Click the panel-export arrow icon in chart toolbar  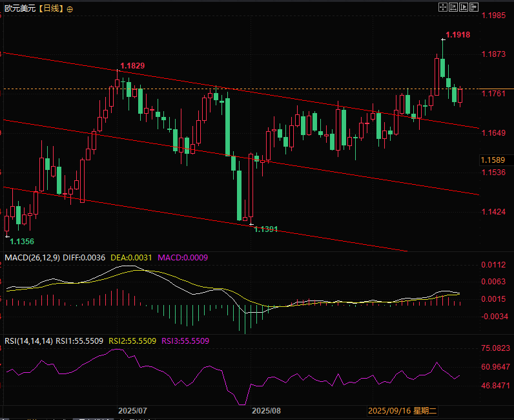[x=474, y=7]
